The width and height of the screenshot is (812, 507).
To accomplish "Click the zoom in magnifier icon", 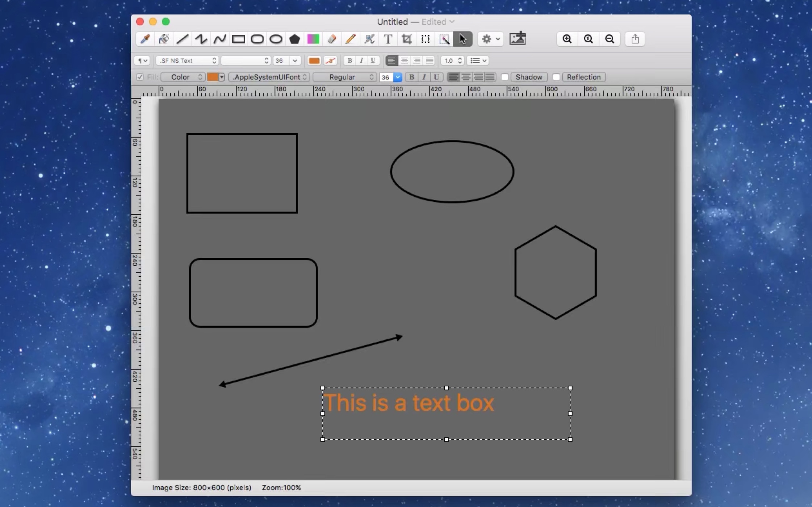I will click(x=567, y=39).
